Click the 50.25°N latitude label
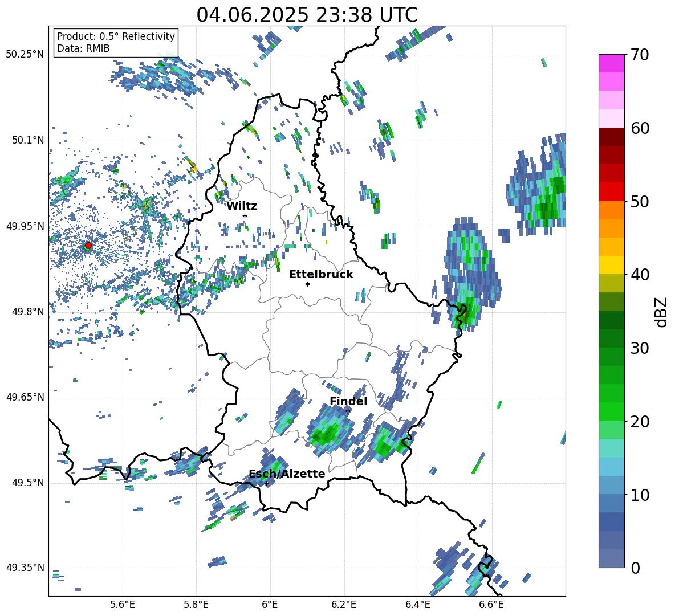The image size is (675, 616). click(25, 55)
